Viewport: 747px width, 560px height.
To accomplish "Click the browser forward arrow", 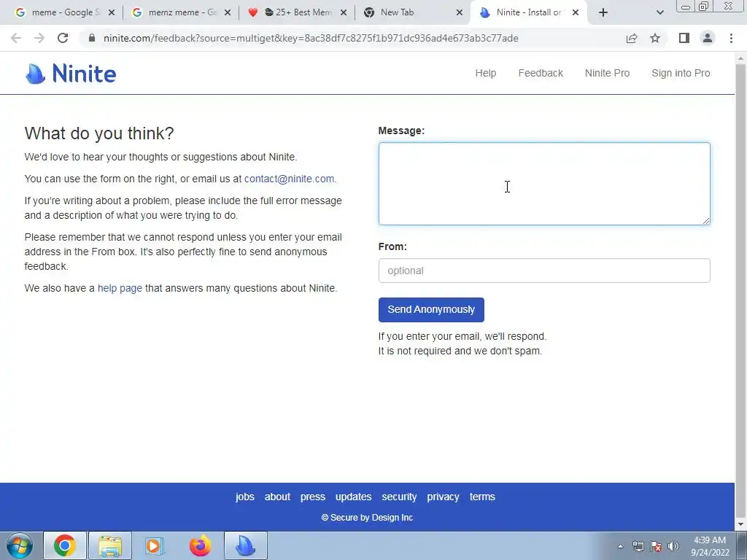I will click(x=39, y=38).
